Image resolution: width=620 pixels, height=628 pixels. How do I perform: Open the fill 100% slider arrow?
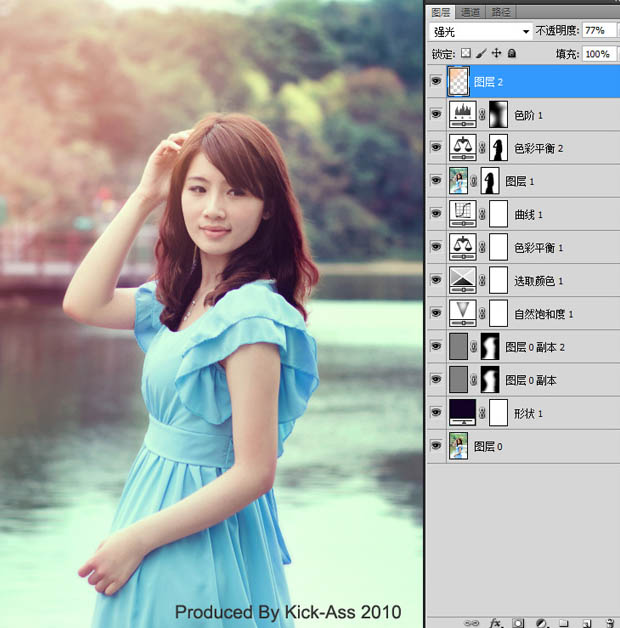coord(614,54)
